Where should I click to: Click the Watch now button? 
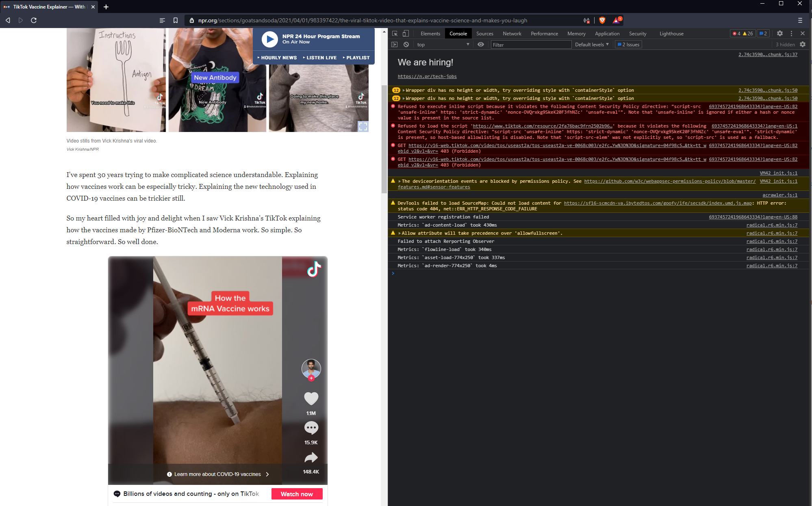(297, 494)
